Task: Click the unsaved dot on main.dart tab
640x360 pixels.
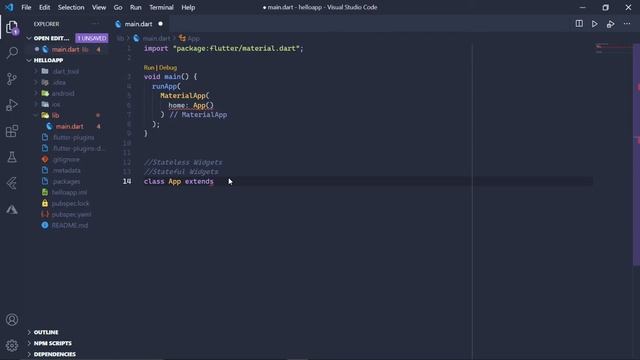Action: point(160,24)
